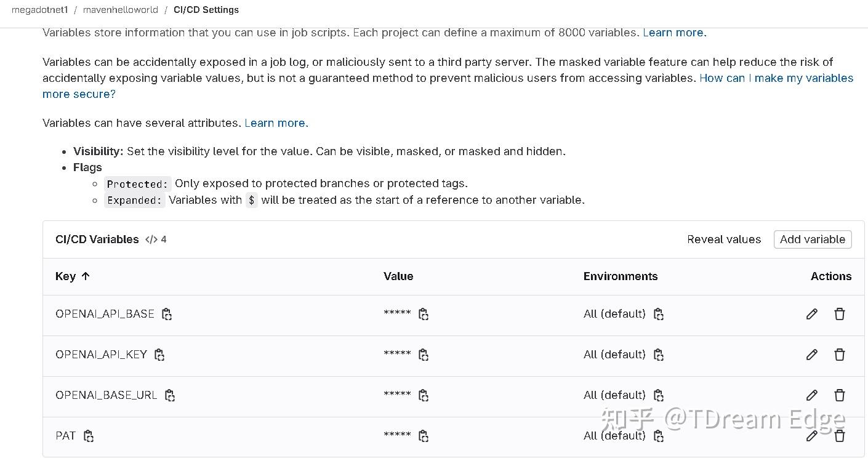Navigate to the megadotnet1 breadcrumb item
The height and width of the screenshot is (458, 868).
(x=39, y=9)
